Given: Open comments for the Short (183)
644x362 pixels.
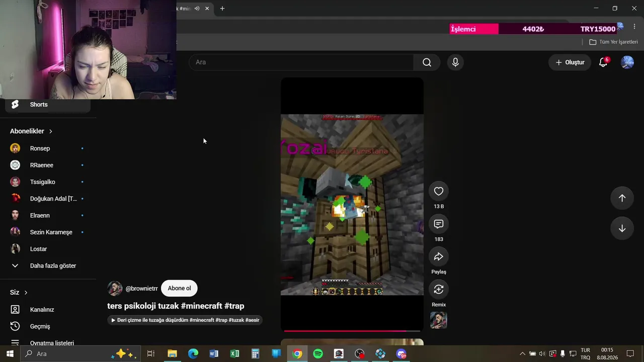Looking at the screenshot, I should (439, 224).
